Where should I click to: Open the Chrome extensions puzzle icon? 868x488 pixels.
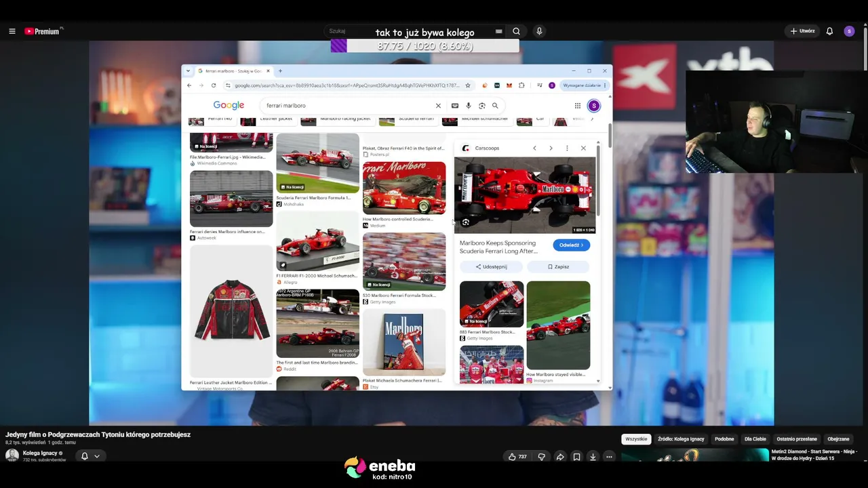(x=521, y=85)
